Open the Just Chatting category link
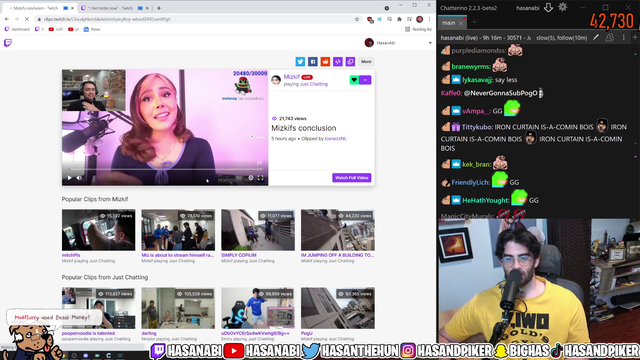640x360 pixels. tap(313, 84)
